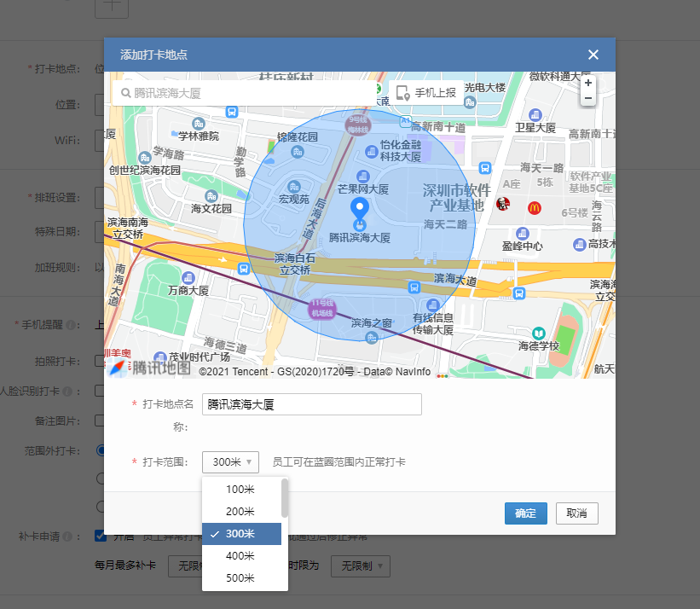Click the 宏观苑 residence icon
Screen dimensions: 700x609
(294, 187)
